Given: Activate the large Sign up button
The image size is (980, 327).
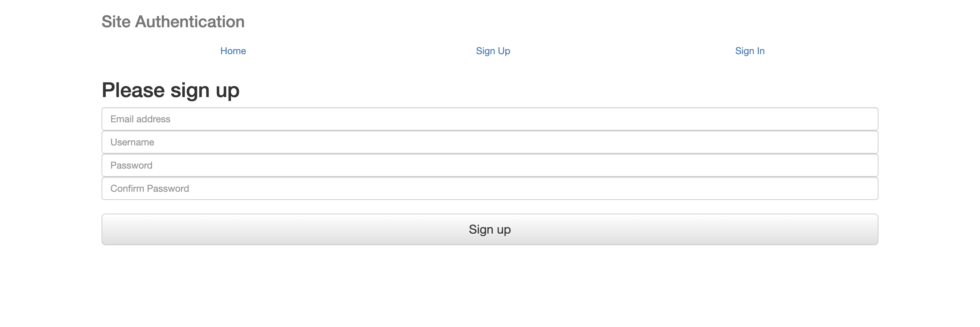Looking at the screenshot, I should [489, 229].
